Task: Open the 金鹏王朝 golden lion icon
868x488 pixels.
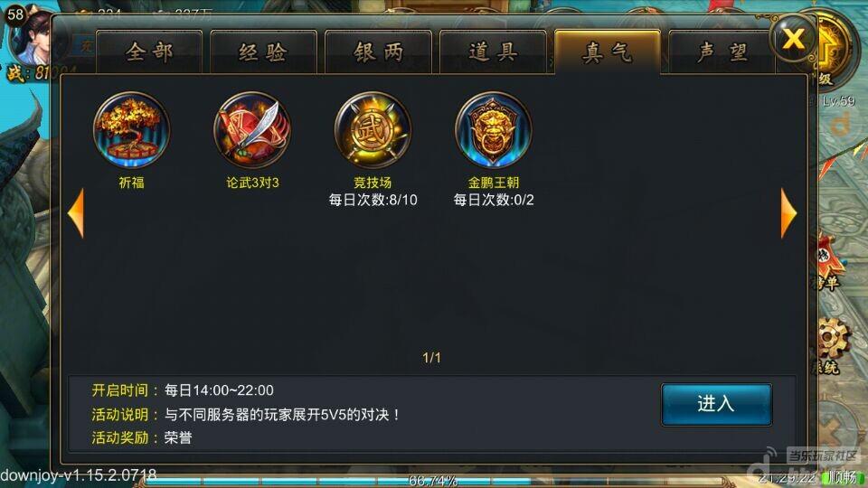Action: coord(494,130)
